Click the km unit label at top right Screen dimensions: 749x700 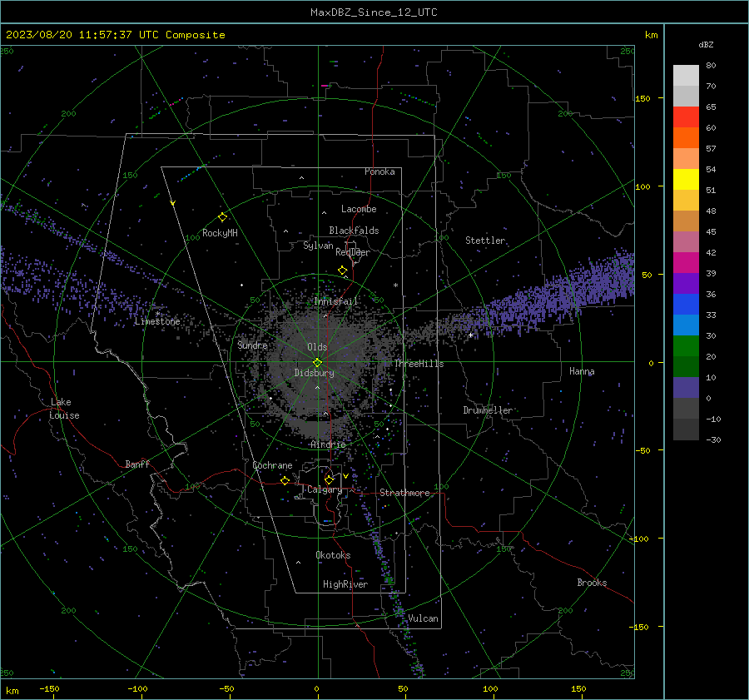pos(651,35)
